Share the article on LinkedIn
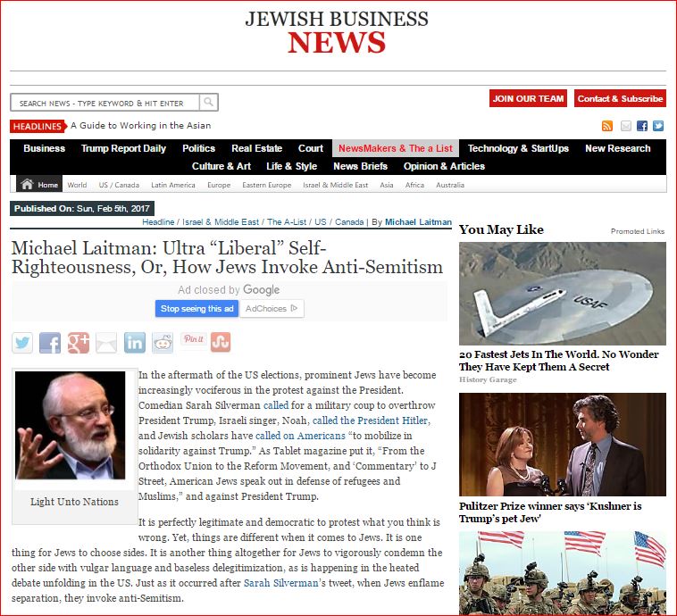The image size is (677, 616). [x=134, y=343]
